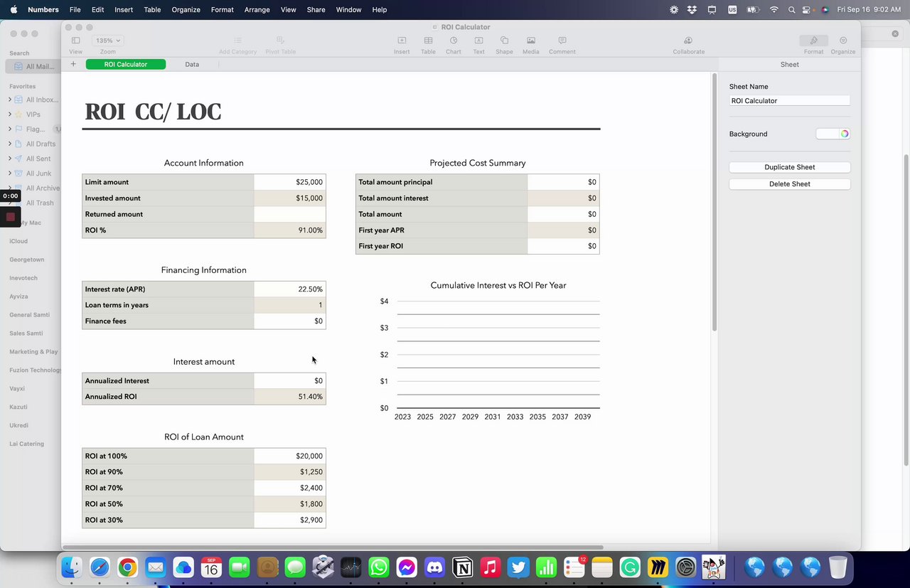910x588 pixels.
Task: Click the ROI CC/ LOC title text
Action: coord(153,112)
